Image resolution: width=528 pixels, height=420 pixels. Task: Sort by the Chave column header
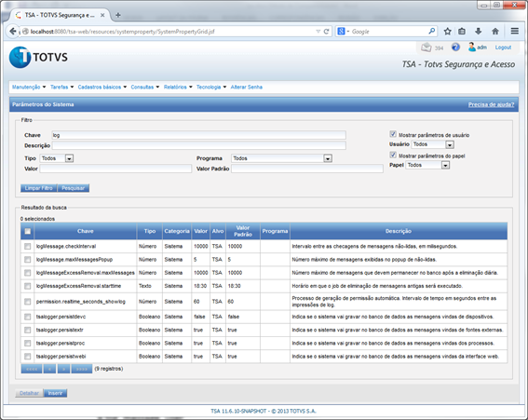85,231
